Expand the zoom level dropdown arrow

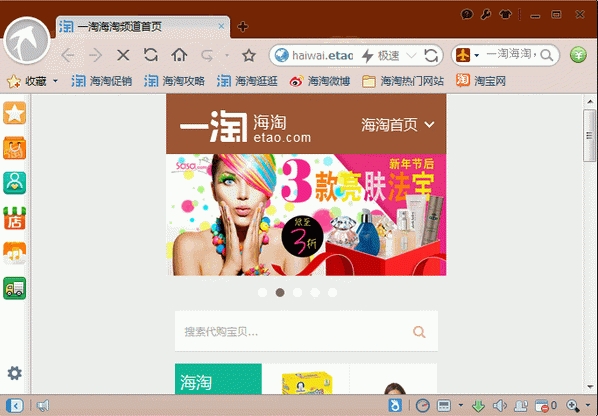588,405
